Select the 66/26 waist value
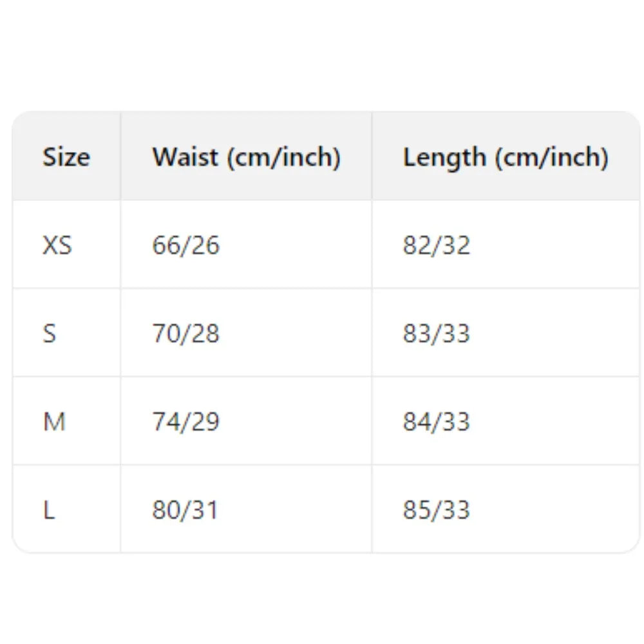 [x=185, y=245]
